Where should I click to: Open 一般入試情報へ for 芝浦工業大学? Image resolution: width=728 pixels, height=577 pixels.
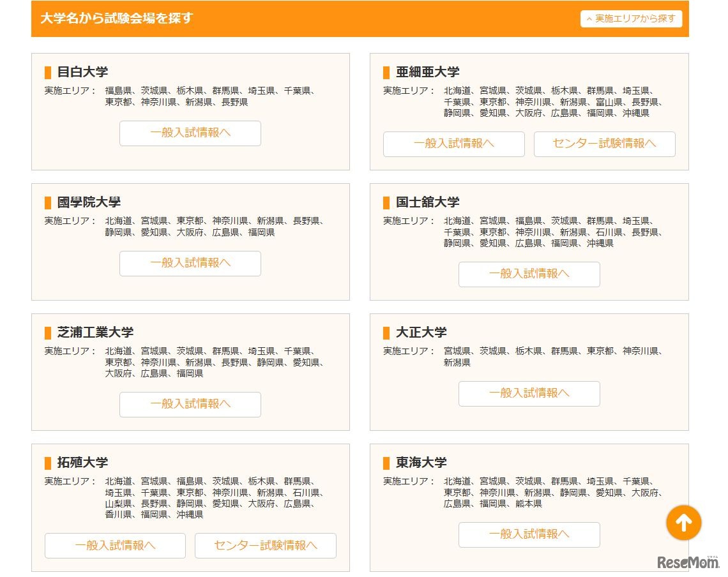coord(190,404)
